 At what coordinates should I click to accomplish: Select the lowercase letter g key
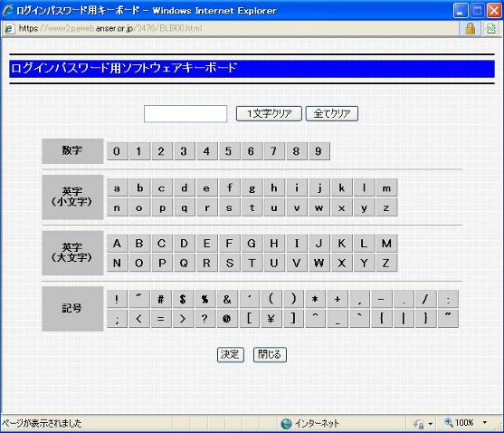point(252,188)
